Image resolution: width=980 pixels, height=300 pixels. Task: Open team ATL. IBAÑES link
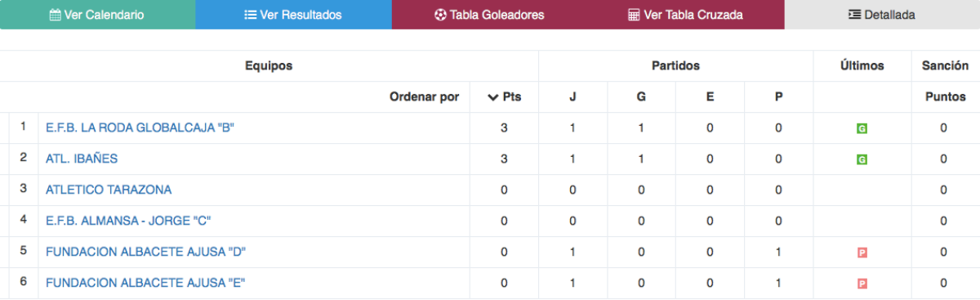click(82, 159)
